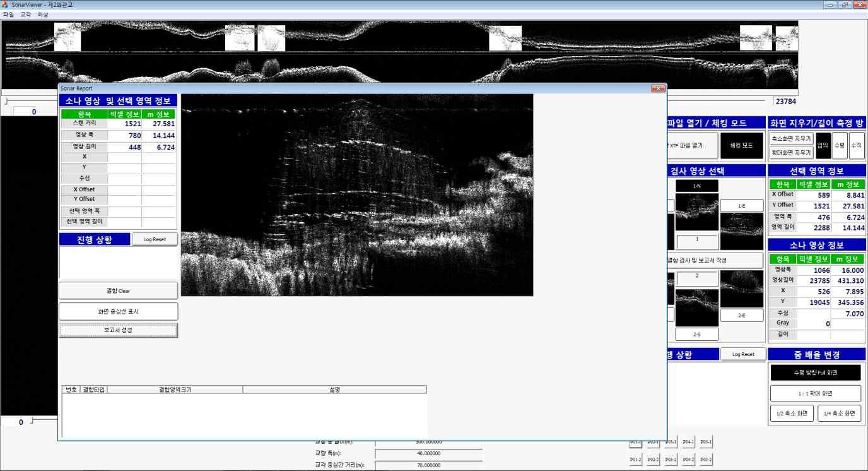Viewport: 868px width, 471px height.
Task: Click 화면 중심선 표시 button
Action: coord(118,311)
